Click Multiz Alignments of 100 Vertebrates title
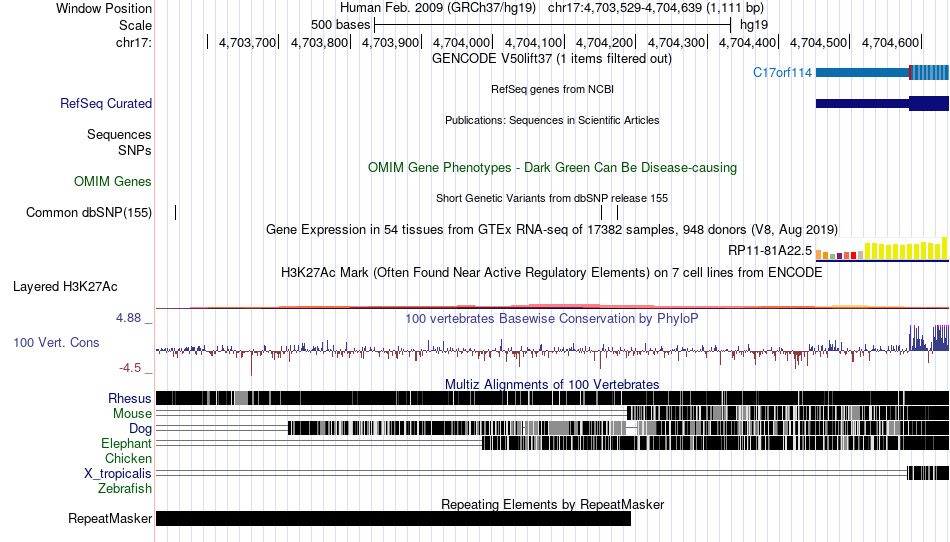950x542 pixels. point(552,385)
